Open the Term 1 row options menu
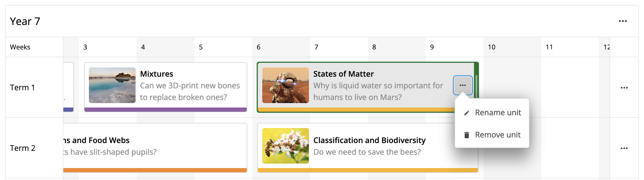644x180 pixels. [624, 88]
